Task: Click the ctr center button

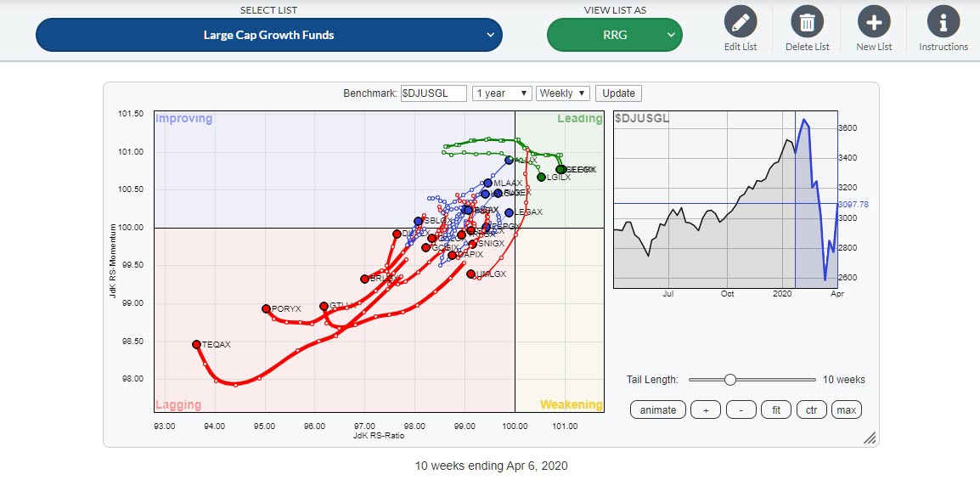Action: 811,410
